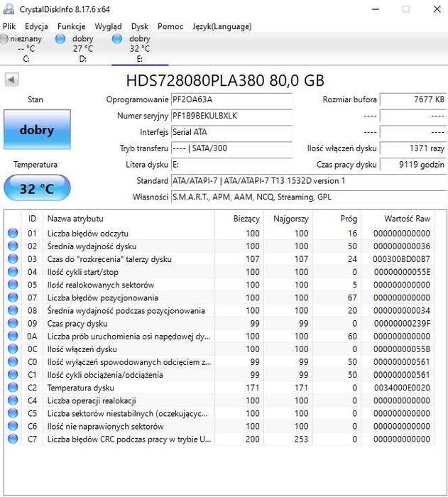Viewport: 448px width, 497px height.
Task: Open the Pomoc menu
Action: coord(170,26)
